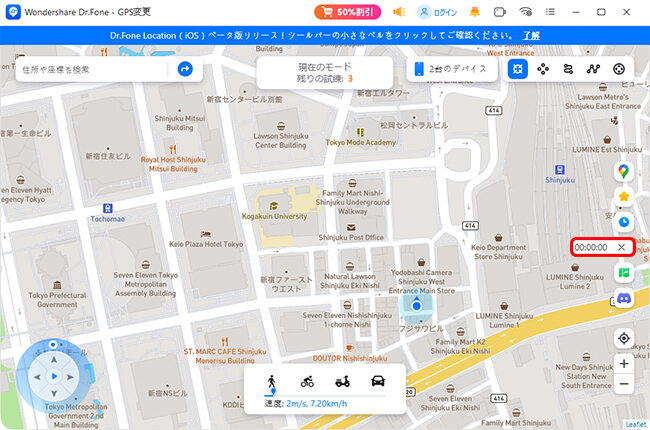Click the 50%割引 discount button

[348, 12]
